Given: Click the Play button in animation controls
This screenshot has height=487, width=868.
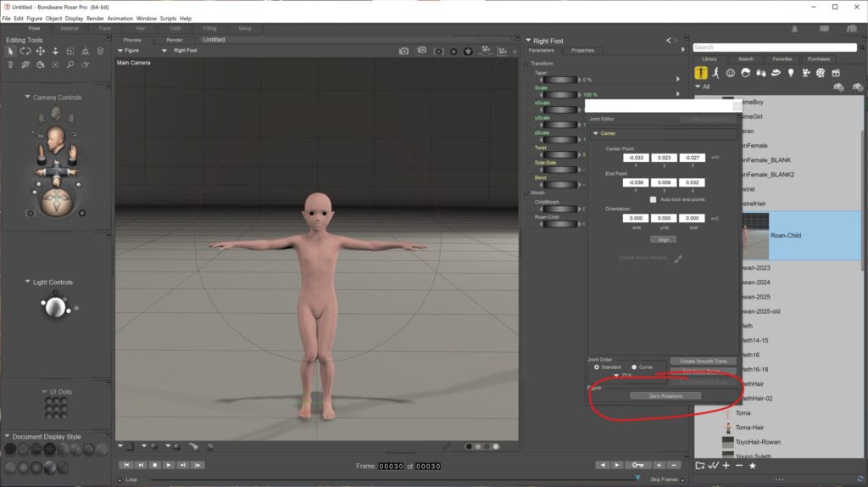Looking at the screenshot, I should point(169,466).
